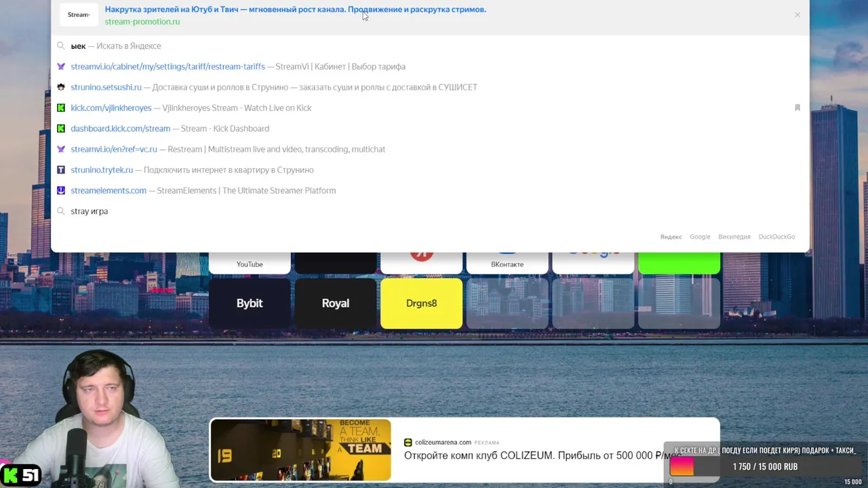
Task: Click the stream-promotion.ru green URL
Action: point(142,22)
